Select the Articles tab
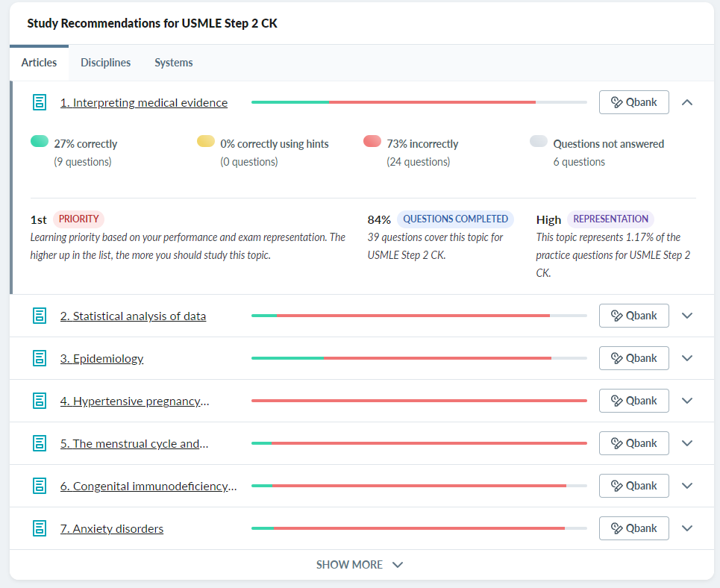 [39, 63]
